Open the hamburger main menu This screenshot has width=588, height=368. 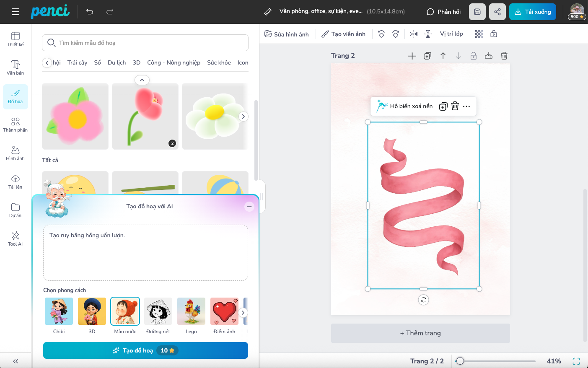(x=16, y=12)
